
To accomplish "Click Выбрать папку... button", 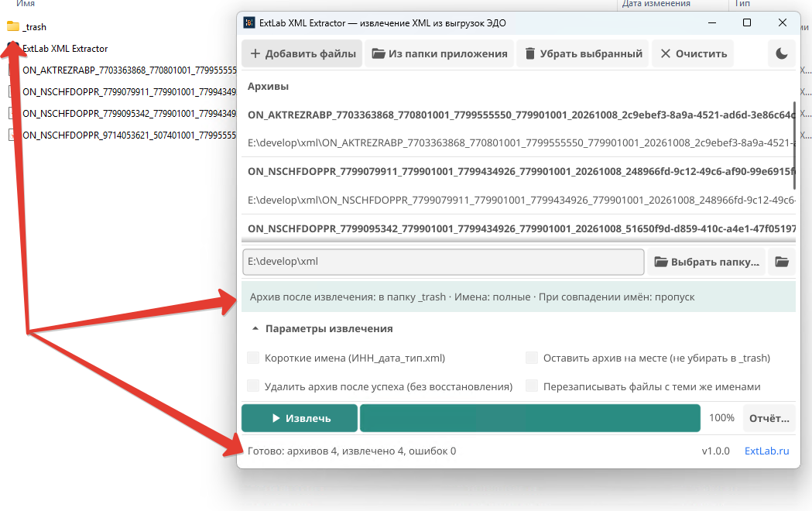I will tap(707, 262).
